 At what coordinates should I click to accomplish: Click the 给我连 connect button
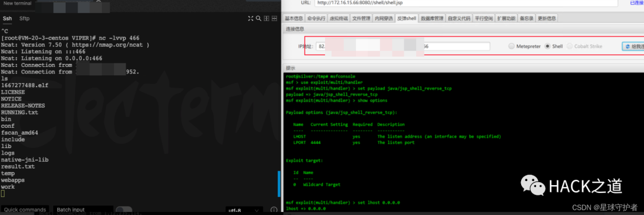[633, 47]
